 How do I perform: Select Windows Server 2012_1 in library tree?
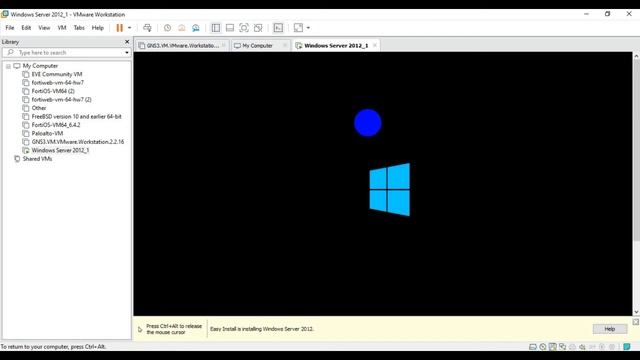[60, 150]
